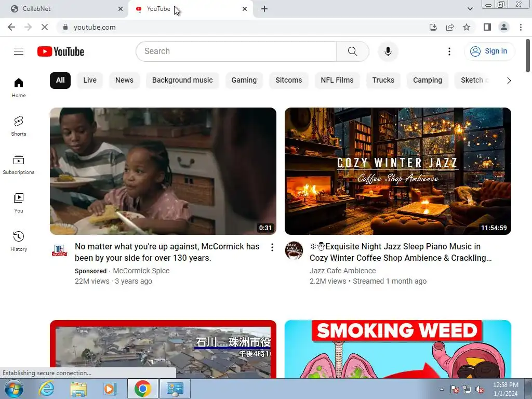Image resolution: width=532 pixels, height=399 pixels.
Task: Open Jazz Cafe Ambience channel name
Action: pos(343,271)
